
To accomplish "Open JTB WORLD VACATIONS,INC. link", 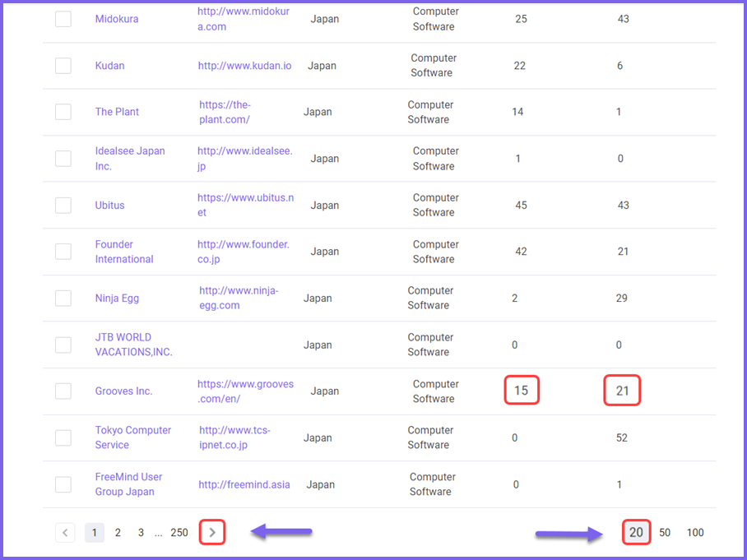I will click(133, 345).
